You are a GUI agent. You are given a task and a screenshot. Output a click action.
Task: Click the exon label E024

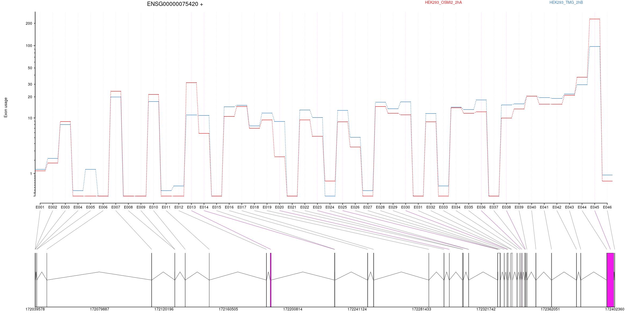click(330, 207)
